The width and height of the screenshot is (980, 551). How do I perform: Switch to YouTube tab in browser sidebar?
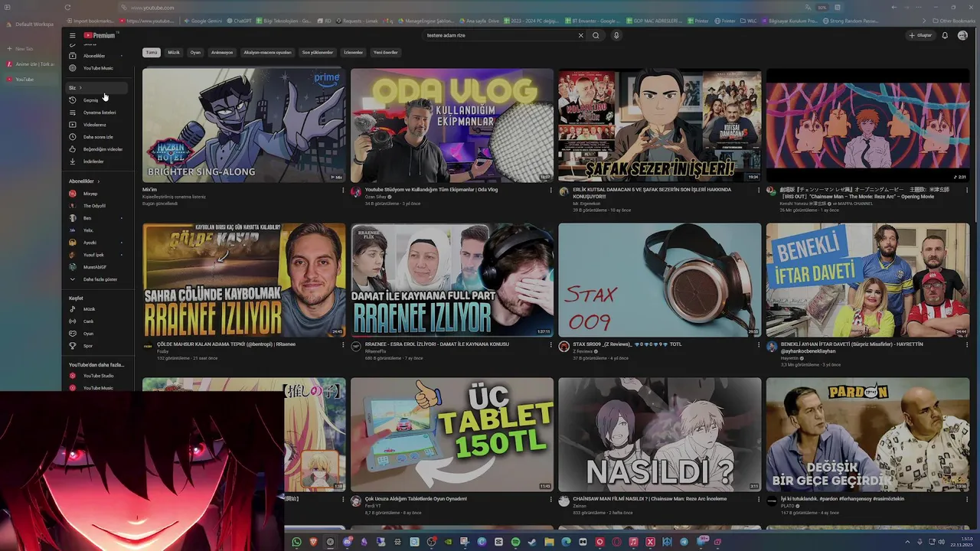click(29, 80)
